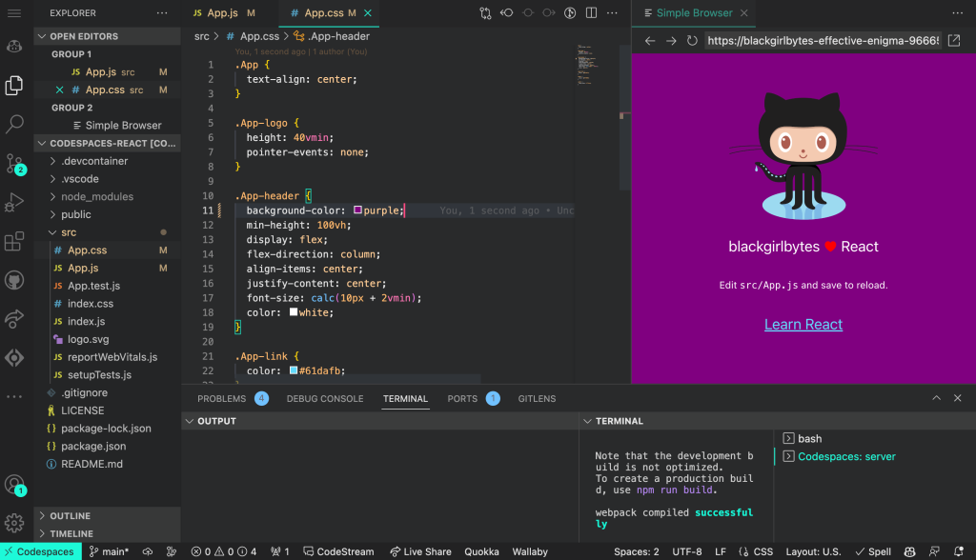Open the Extensions view in the activity bar
This screenshot has height=560, width=976.
click(13, 242)
